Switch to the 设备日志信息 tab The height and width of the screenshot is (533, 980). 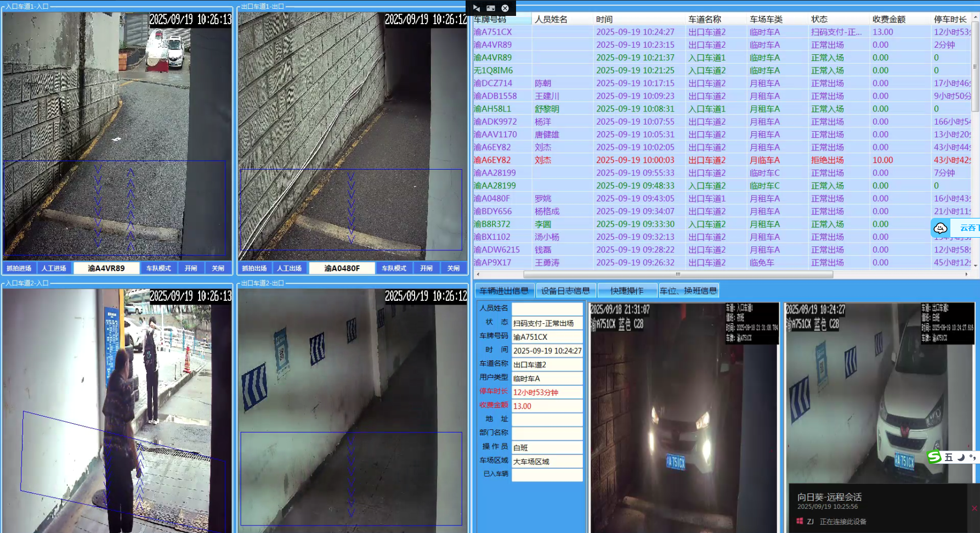click(x=565, y=291)
